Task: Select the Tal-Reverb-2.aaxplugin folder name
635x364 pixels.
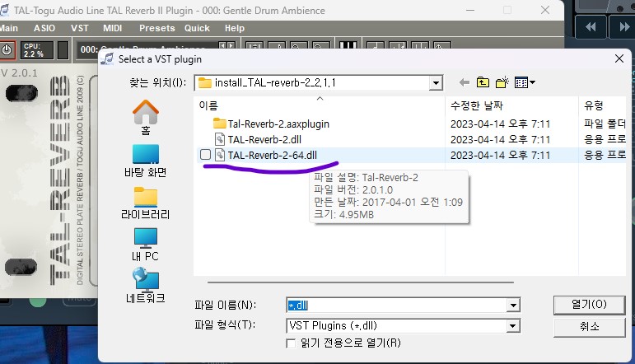Action: (x=278, y=124)
